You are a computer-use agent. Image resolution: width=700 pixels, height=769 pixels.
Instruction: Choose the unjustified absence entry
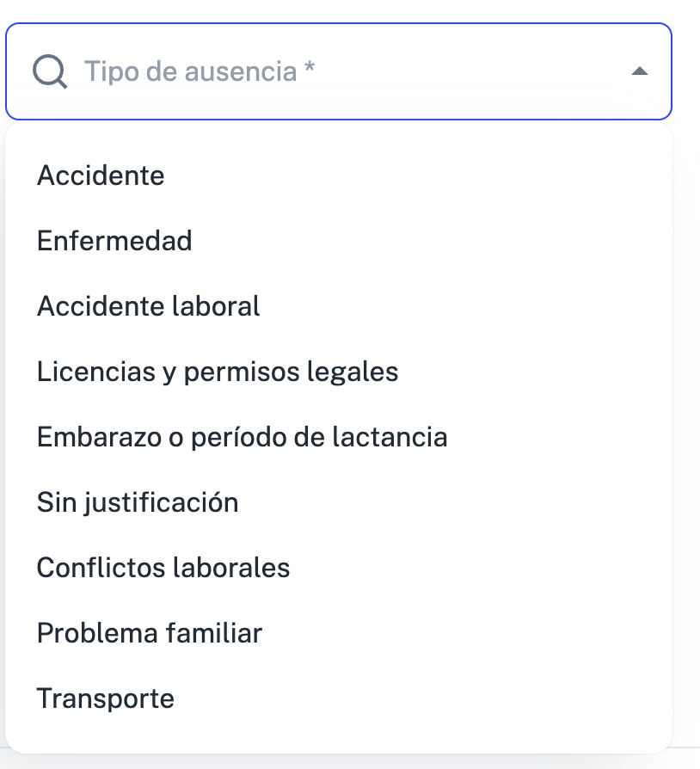pos(338,502)
